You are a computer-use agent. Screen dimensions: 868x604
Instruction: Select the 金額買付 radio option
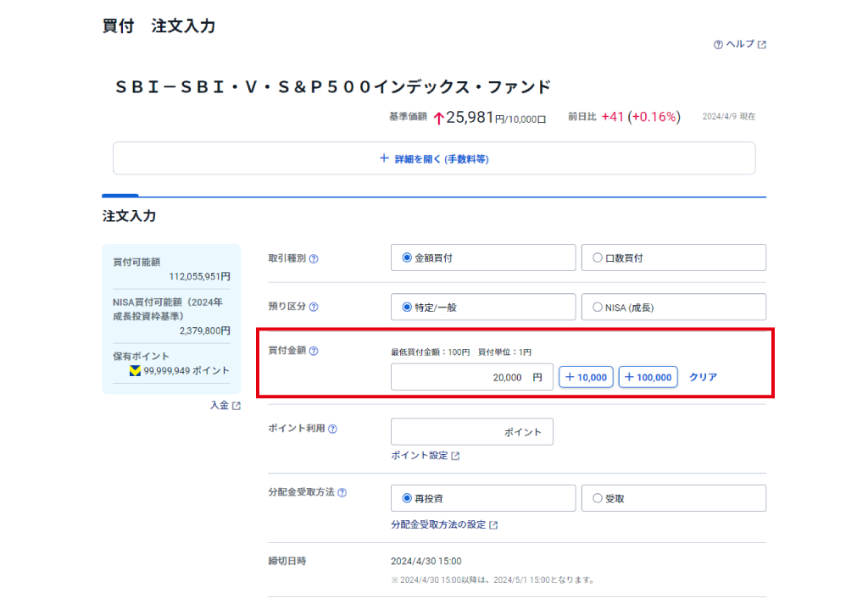pos(483,258)
